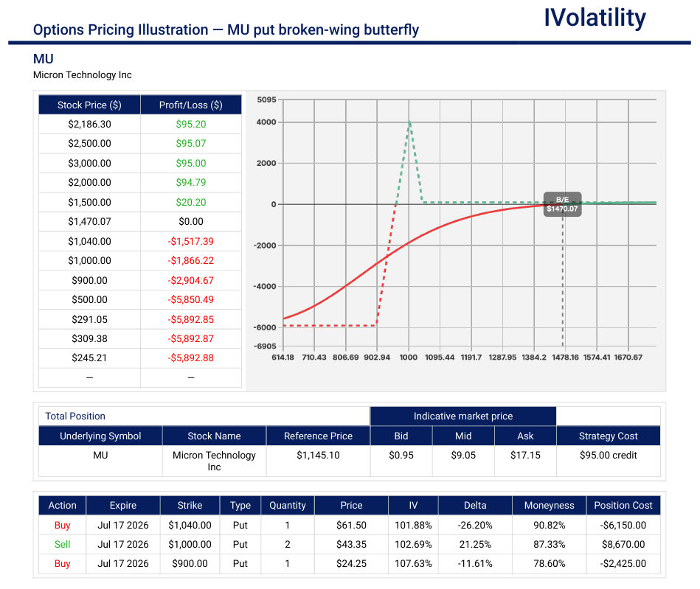Select the Strategy Cost column header
The height and width of the screenshot is (589, 700).
pos(608,436)
